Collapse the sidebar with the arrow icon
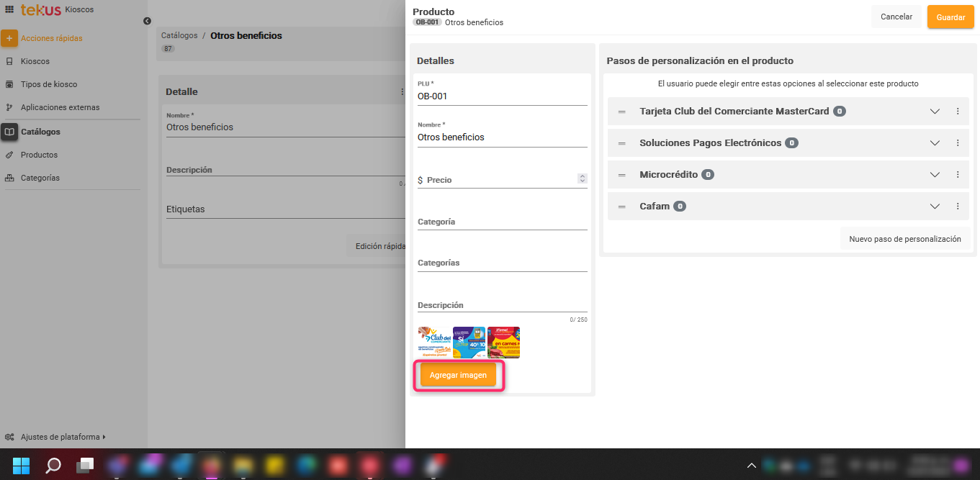980x480 pixels. (x=147, y=22)
